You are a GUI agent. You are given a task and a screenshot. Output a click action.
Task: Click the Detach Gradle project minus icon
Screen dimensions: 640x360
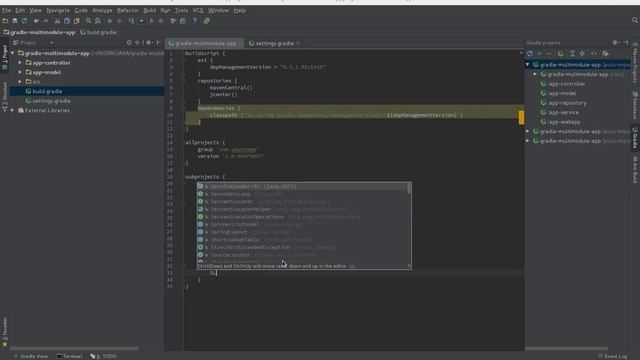tap(549, 53)
